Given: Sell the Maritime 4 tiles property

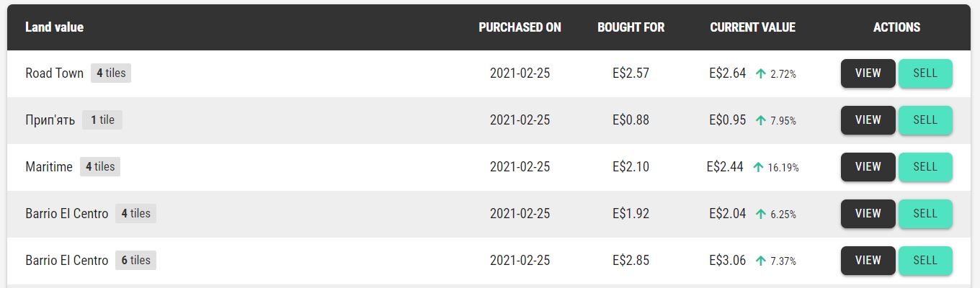Looking at the screenshot, I should (925, 167).
